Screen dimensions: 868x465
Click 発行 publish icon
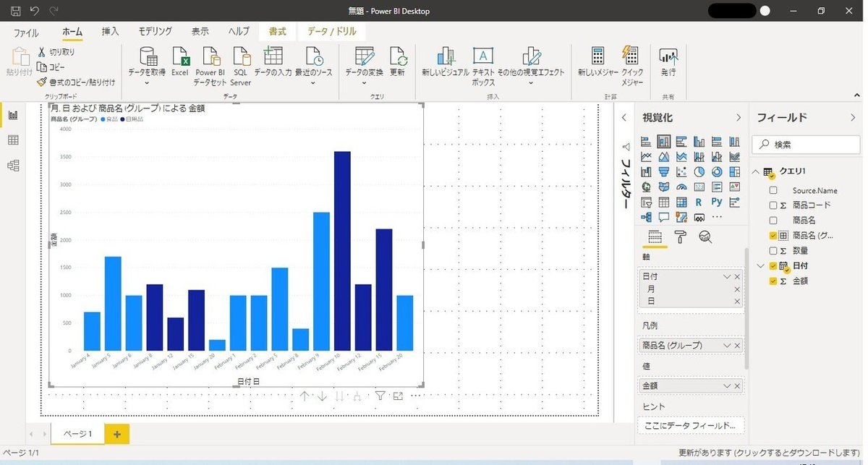(668, 56)
